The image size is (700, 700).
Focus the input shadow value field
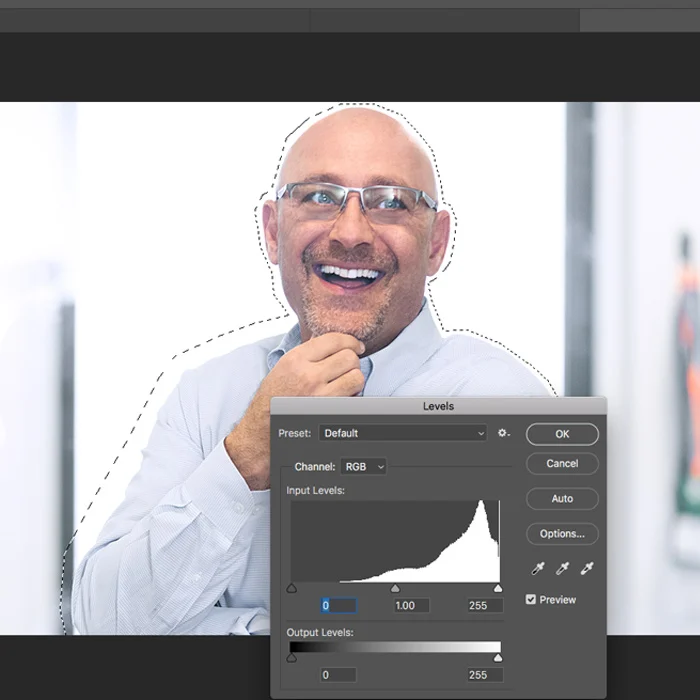coord(338,605)
